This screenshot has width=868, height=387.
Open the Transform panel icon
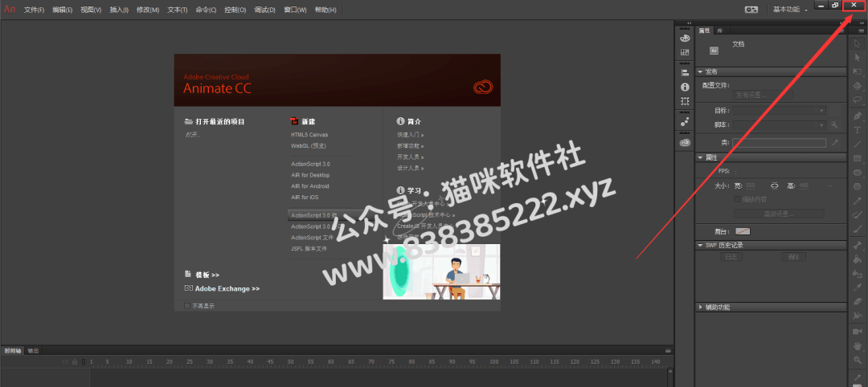(x=685, y=101)
